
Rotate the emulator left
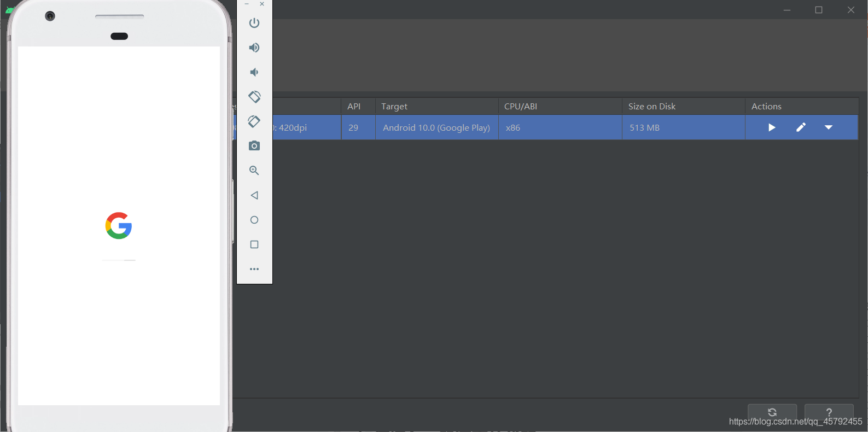tap(254, 97)
